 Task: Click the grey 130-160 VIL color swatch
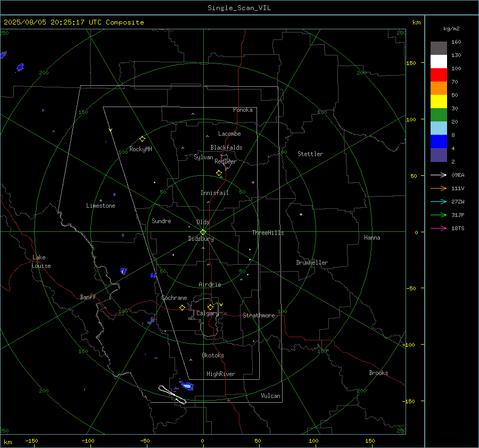pyautogui.click(x=439, y=48)
